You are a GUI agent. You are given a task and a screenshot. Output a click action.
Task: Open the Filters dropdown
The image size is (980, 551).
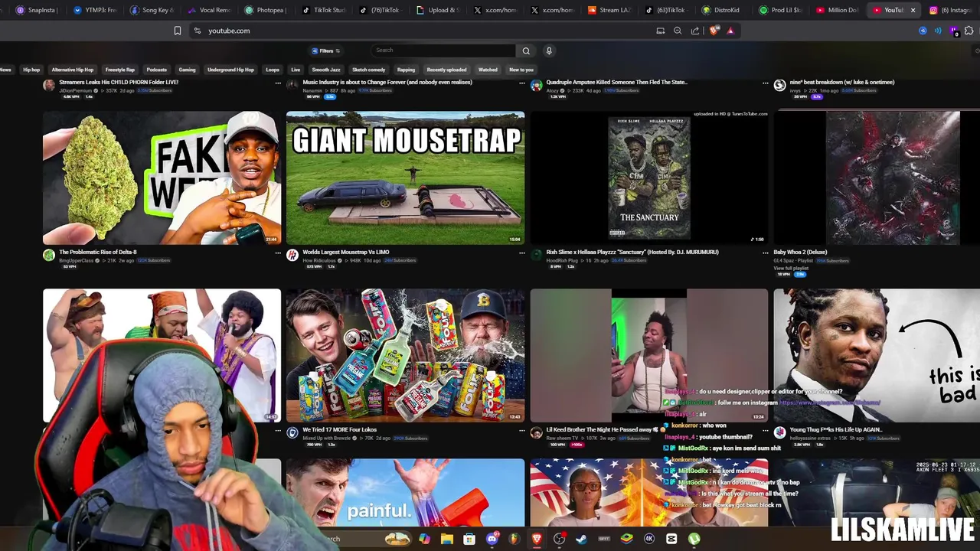coord(325,51)
